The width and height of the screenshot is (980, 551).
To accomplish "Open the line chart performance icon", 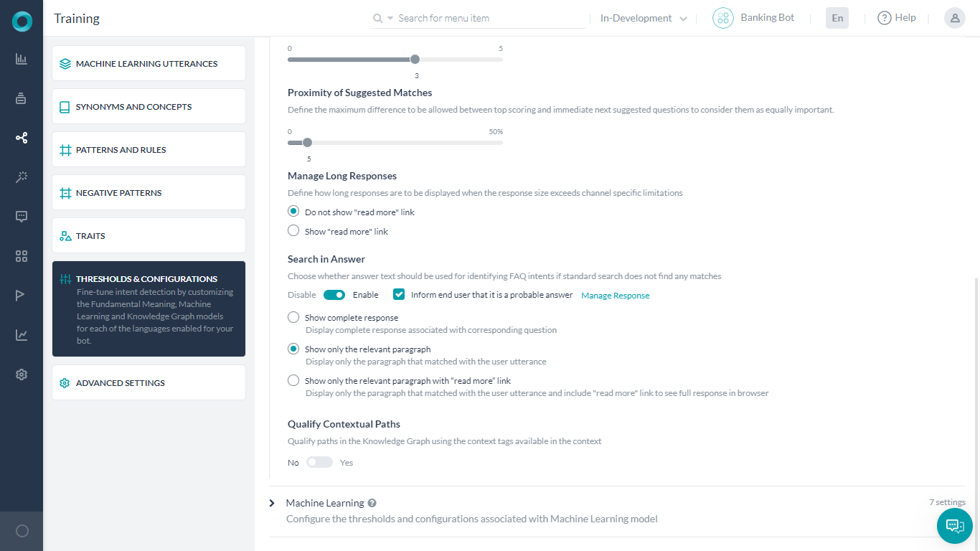I will (x=21, y=334).
